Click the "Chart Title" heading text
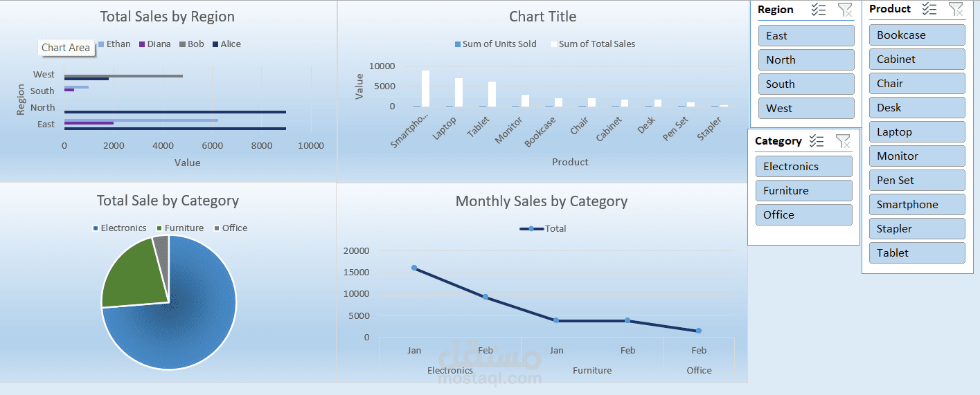This screenshot has width=980, height=395. click(542, 17)
